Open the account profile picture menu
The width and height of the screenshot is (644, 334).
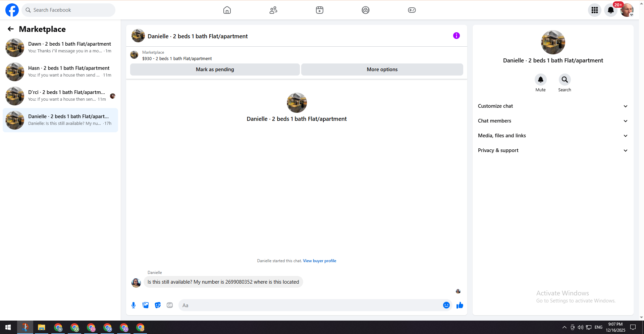click(x=627, y=10)
